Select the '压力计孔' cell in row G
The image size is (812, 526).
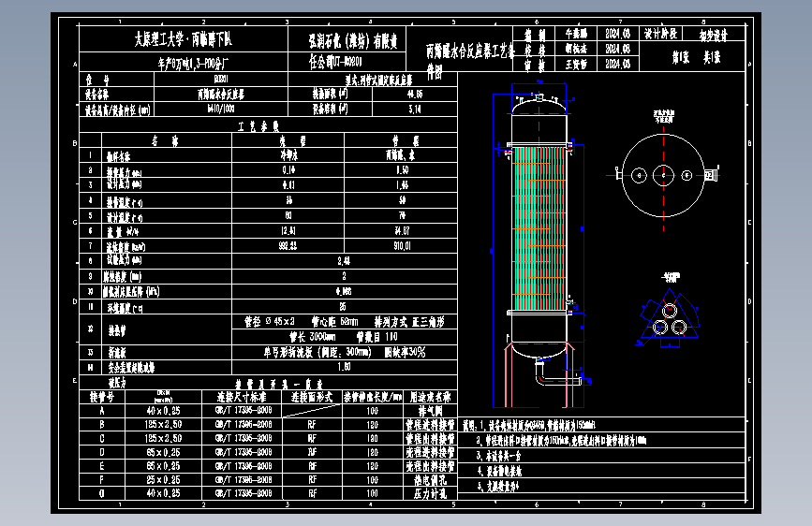coord(430,493)
